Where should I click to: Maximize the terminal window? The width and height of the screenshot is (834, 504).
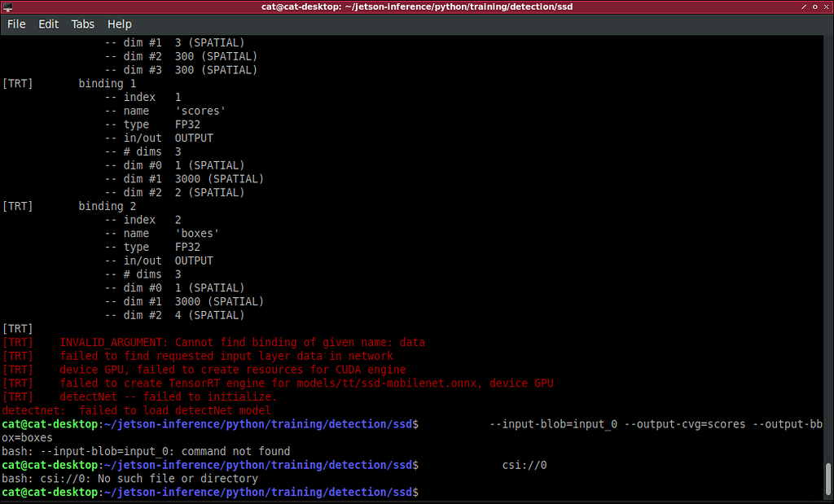[x=814, y=7]
